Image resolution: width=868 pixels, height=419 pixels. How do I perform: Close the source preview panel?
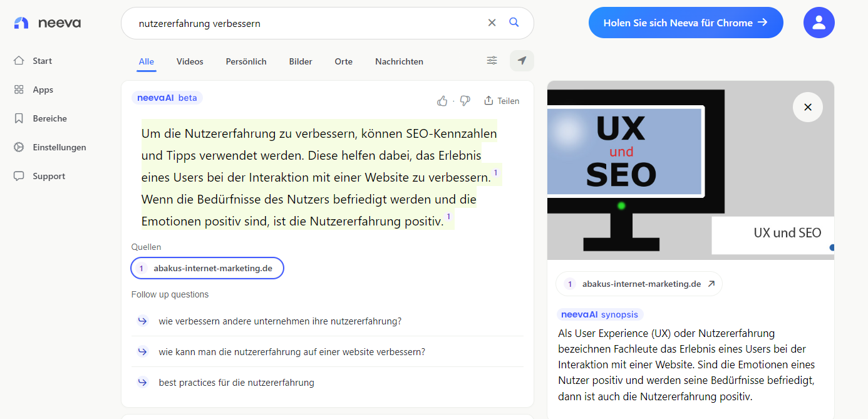tap(808, 107)
